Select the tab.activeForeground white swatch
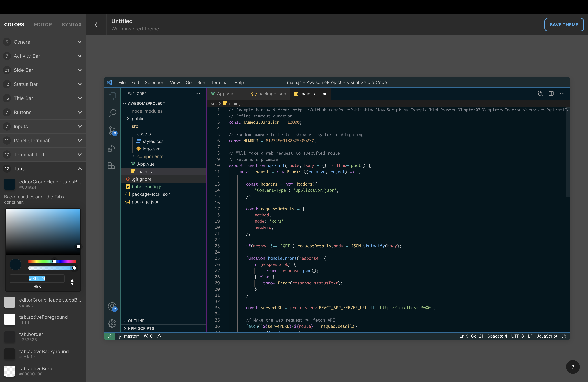 click(10, 319)
